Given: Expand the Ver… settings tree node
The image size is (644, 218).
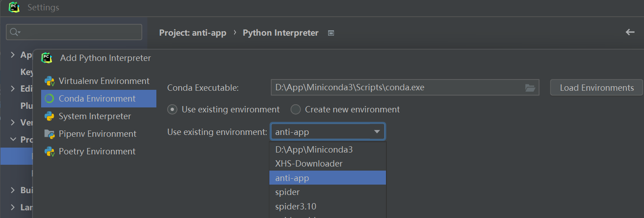Looking at the screenshot, I should [13, 123].
